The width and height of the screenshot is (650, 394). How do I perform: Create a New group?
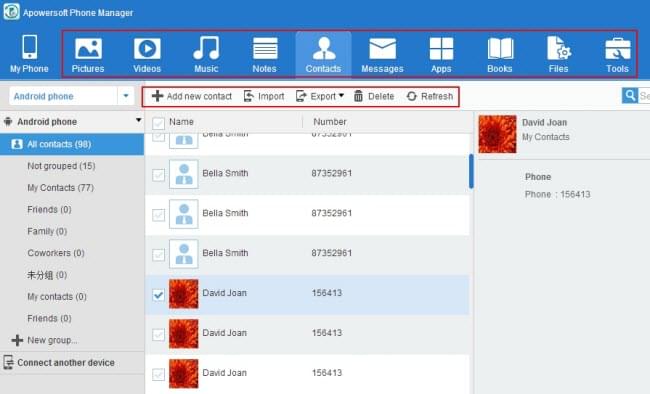coord(45,340)
